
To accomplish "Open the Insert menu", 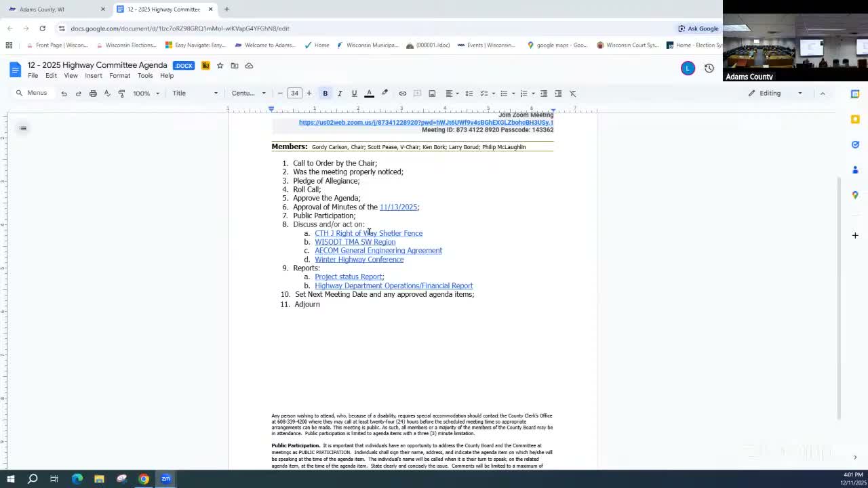I will (x=94, y=76).
